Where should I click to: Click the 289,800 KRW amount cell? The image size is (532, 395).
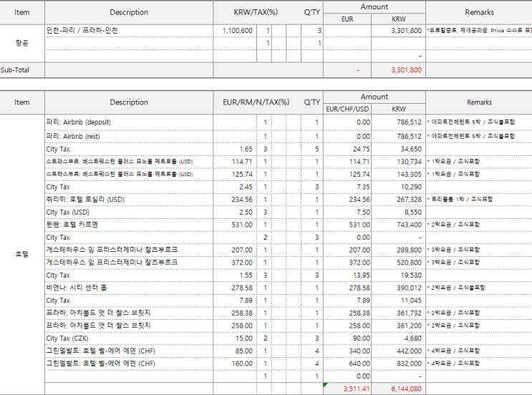(398, 250)
